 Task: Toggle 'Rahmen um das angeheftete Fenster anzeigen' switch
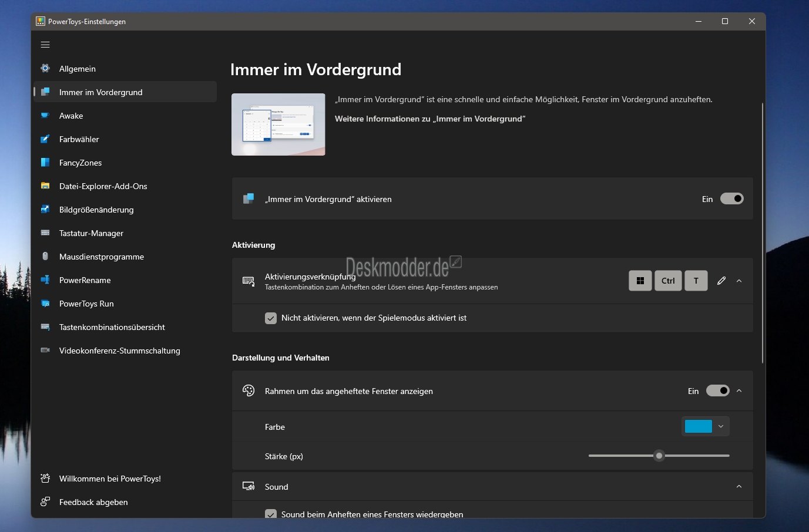coord(718,390)
